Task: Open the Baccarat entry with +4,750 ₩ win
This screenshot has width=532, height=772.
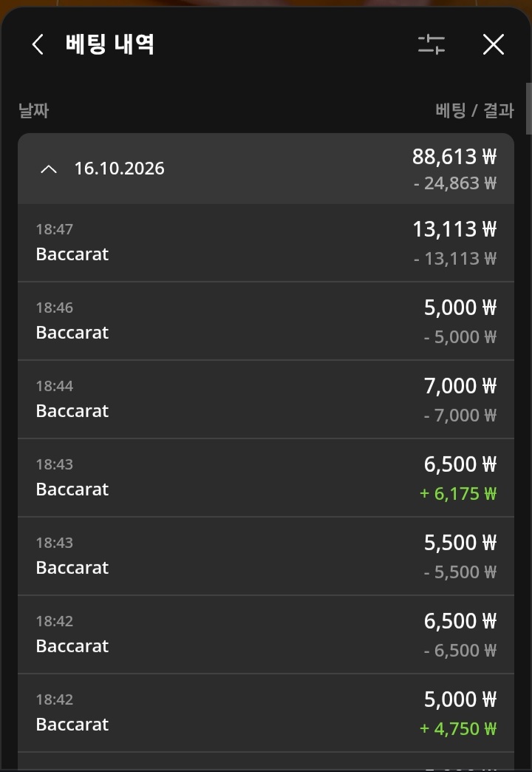Action: pyautogui.click(x=266, y=712)
